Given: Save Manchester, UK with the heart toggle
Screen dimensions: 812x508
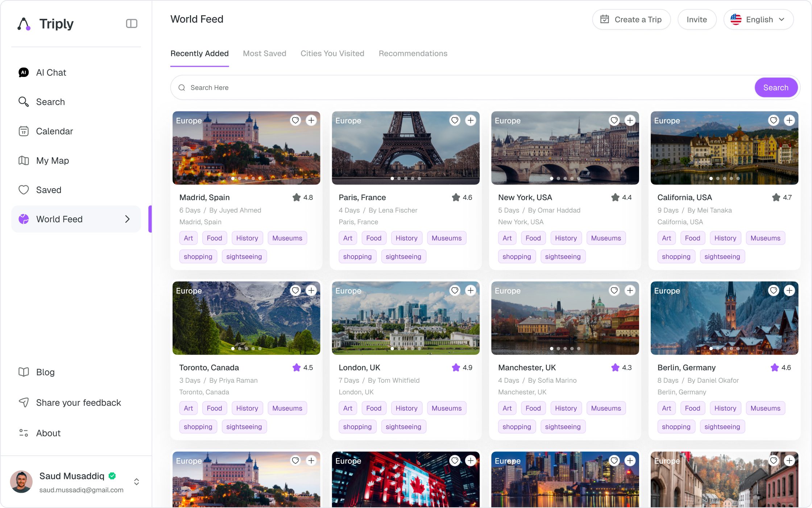Looking at the screenshot, I should [x=614, y=290].
